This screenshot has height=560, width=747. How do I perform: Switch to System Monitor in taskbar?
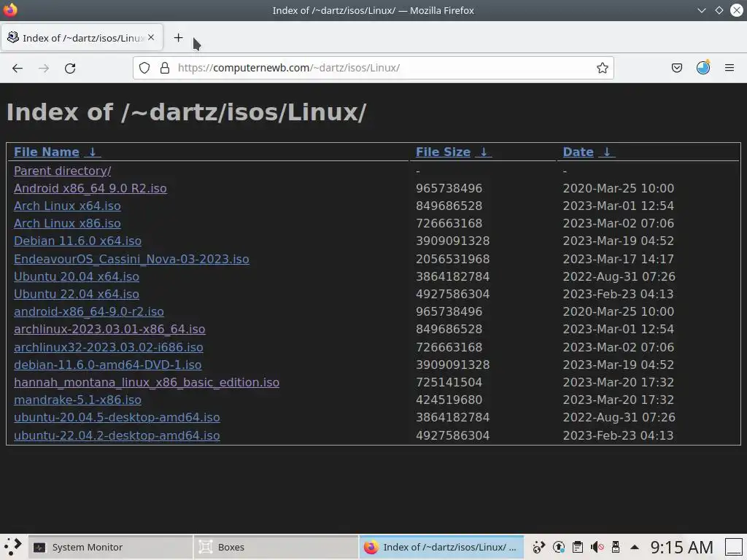111,548
